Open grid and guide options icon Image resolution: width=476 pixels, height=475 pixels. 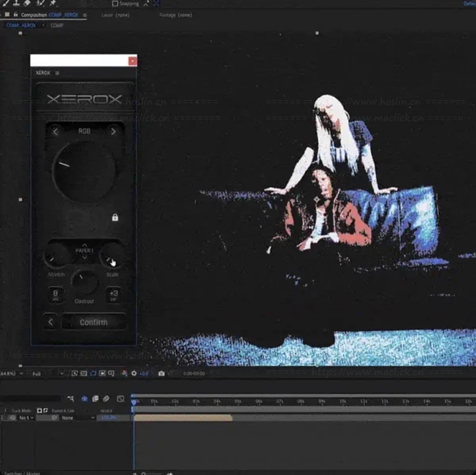point(111,373)
